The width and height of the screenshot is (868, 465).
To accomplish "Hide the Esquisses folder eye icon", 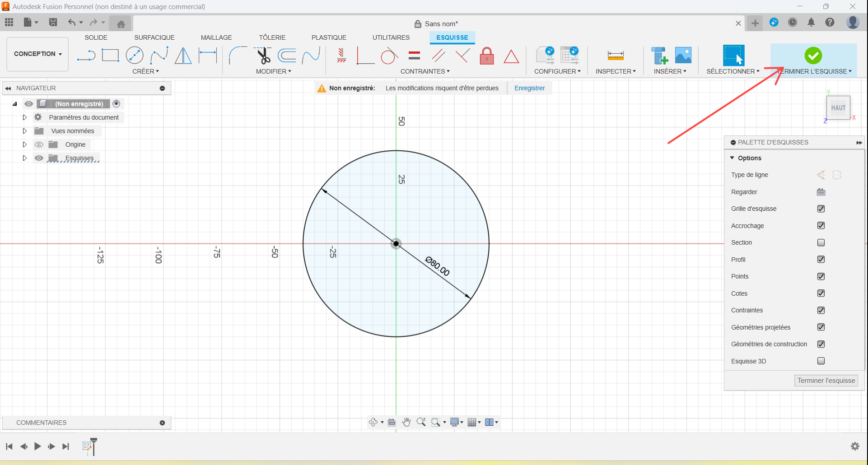I will [x=39, y=158].
